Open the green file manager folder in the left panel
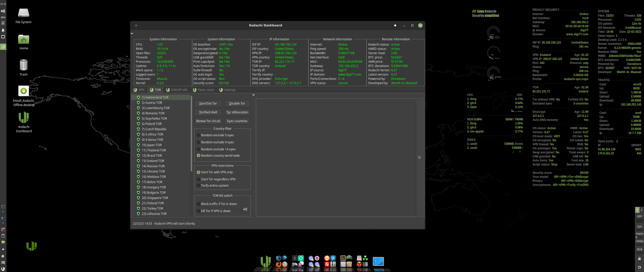 pos(3,242)
